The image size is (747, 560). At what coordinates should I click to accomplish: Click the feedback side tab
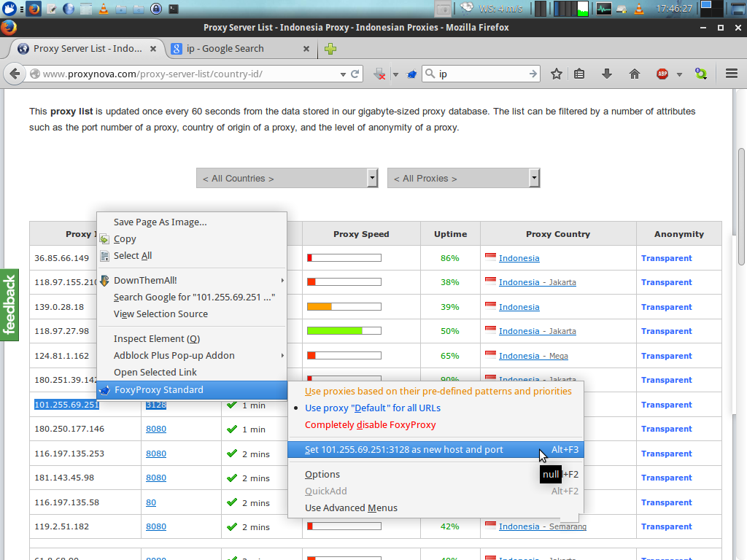9,305
